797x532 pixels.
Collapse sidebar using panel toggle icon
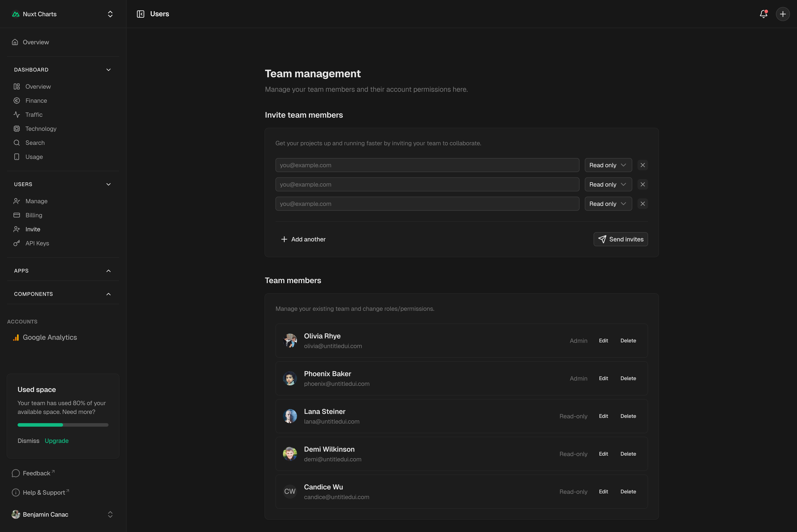(141, 14)
